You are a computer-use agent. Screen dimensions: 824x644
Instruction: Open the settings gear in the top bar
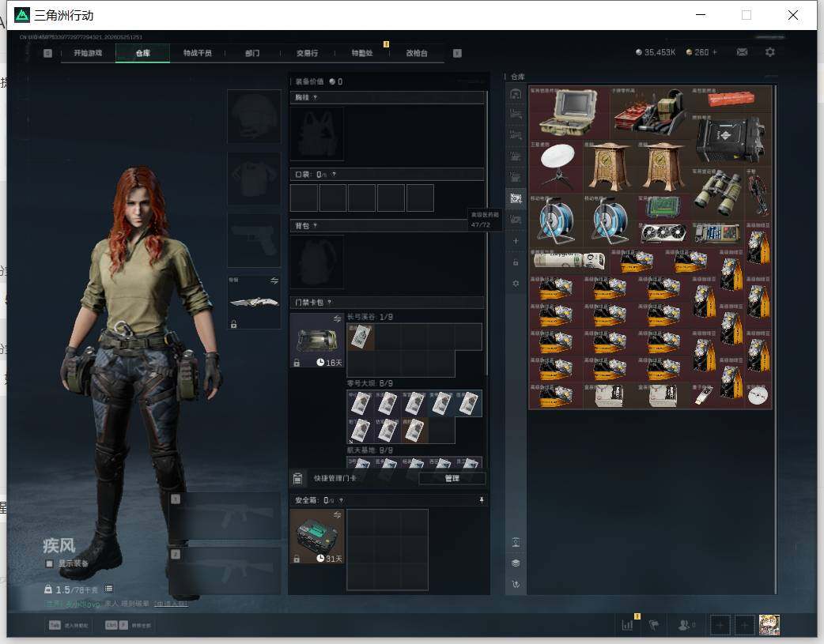coord(770,52)
